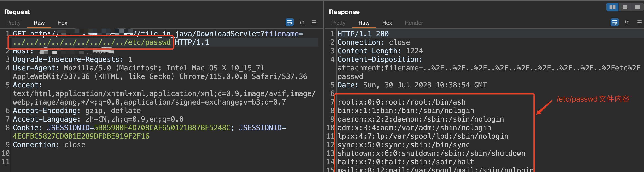
Task: Select stacked vertical layout icon
Action: [625, 7]
